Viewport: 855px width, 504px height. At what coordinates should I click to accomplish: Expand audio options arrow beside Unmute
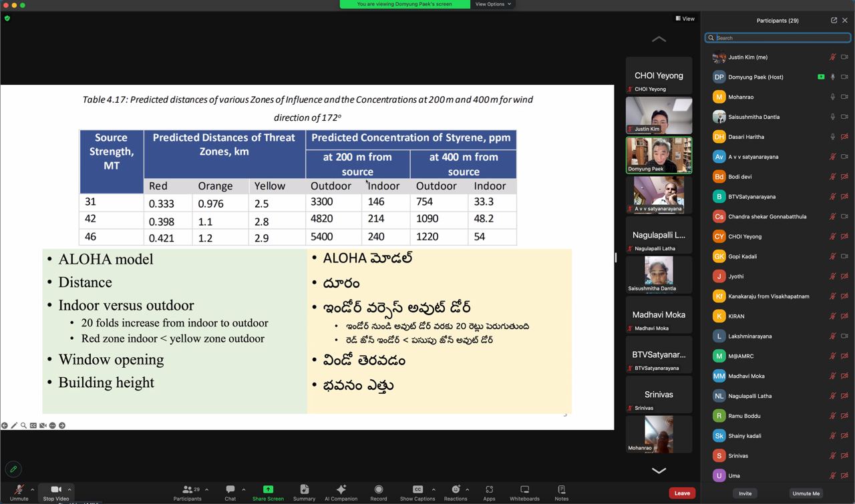32,489
